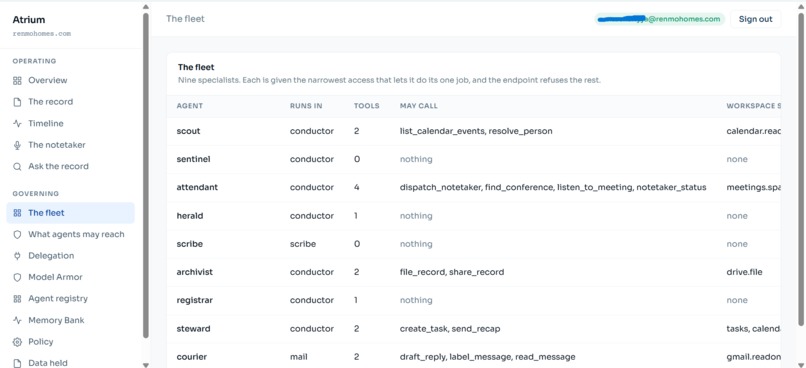Click the Data held document icon
Image resolution: width=806 pixels, height=368 pixels.
click(x=17, y=363)
